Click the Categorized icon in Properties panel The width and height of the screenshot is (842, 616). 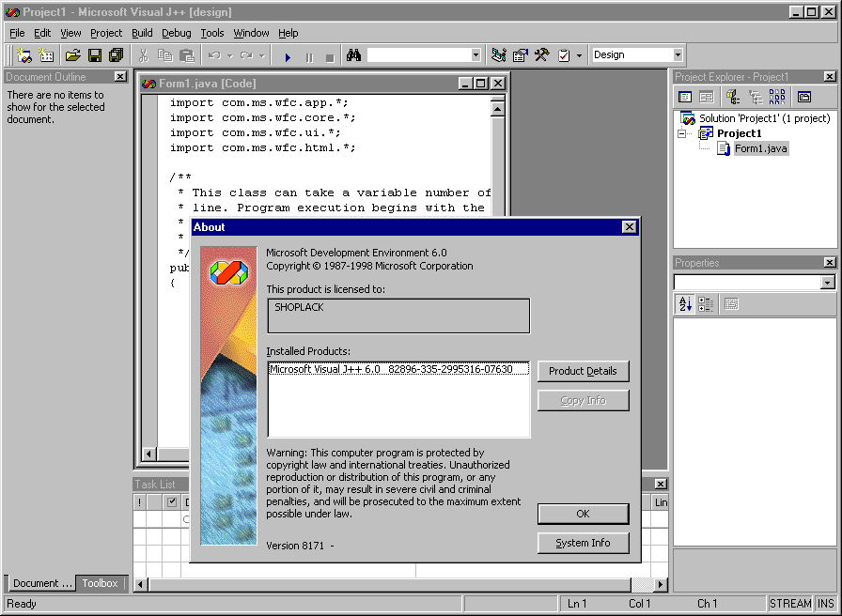[706, 304]
